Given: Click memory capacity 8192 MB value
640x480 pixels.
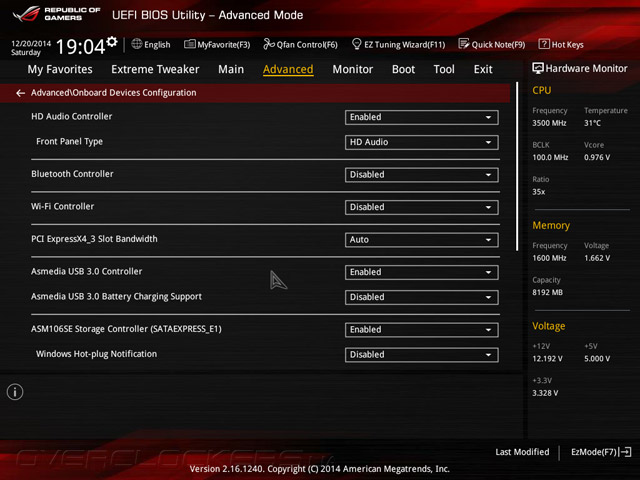Looking at the screenshot, I should 547,292.
